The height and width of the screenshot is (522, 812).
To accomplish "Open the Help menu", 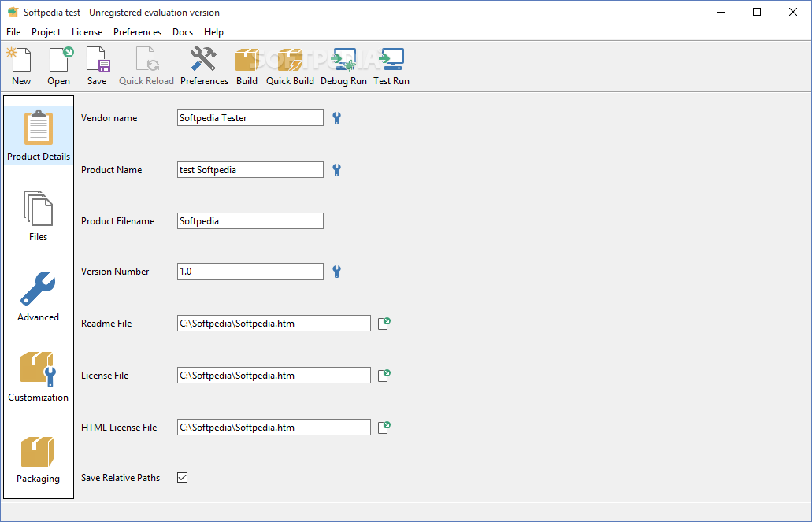I will pos(214,32).
